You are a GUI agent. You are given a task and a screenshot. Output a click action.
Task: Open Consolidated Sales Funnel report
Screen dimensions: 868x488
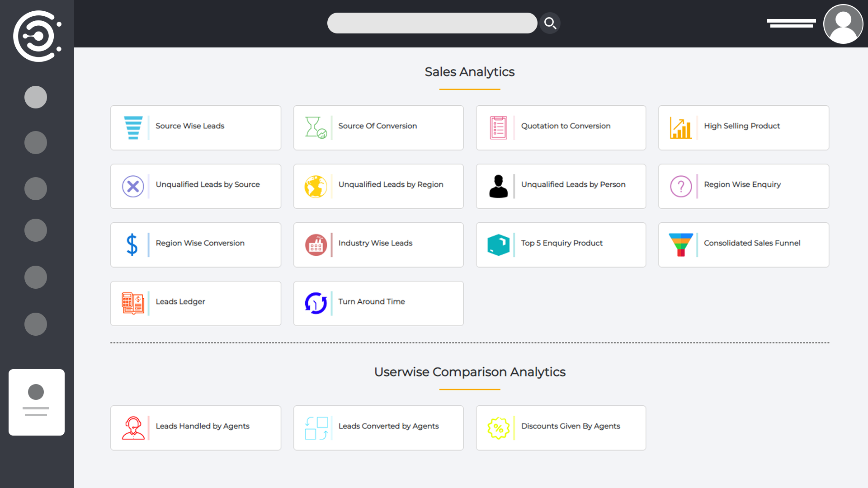coord(744,245)
